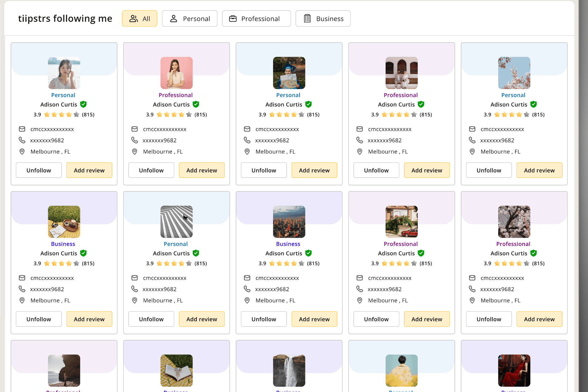Screen dimensions: 588x392
Task: Click location pin icon on third top card
Action: tap(247, 152)
